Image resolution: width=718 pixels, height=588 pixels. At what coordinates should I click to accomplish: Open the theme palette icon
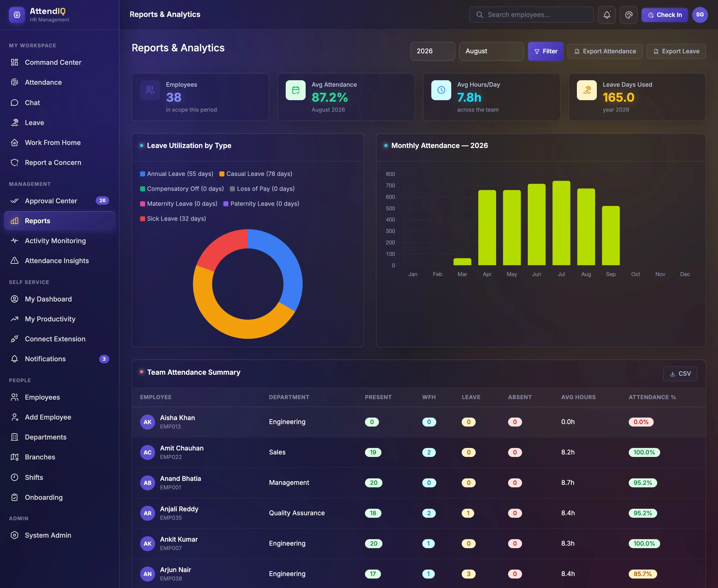click(x=628, y=15)
